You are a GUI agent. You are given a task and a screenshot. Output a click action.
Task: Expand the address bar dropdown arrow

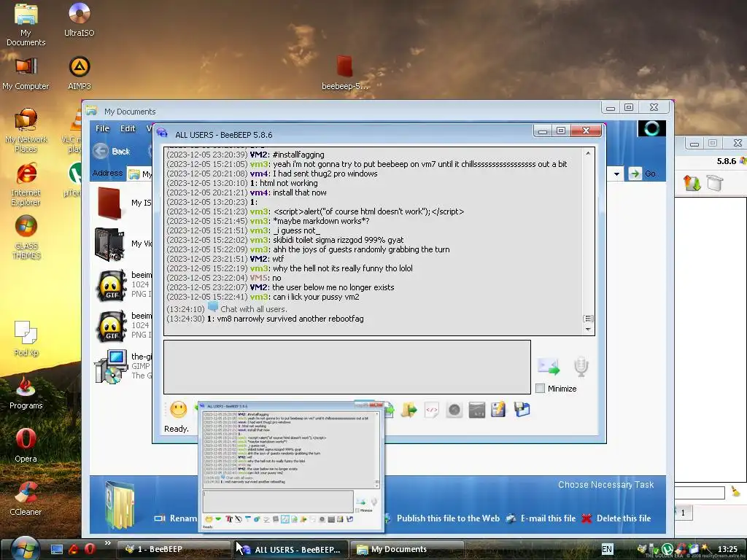click(616, 174)
